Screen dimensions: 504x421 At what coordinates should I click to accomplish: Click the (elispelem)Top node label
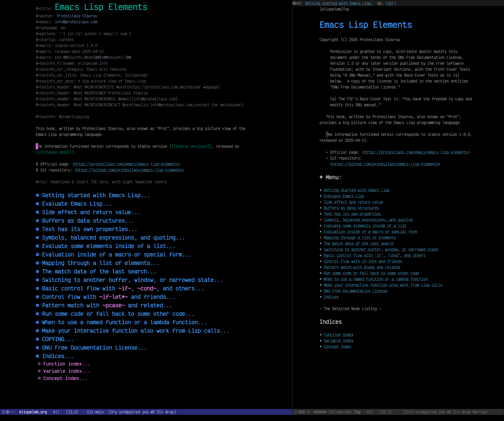coord(334,9)
